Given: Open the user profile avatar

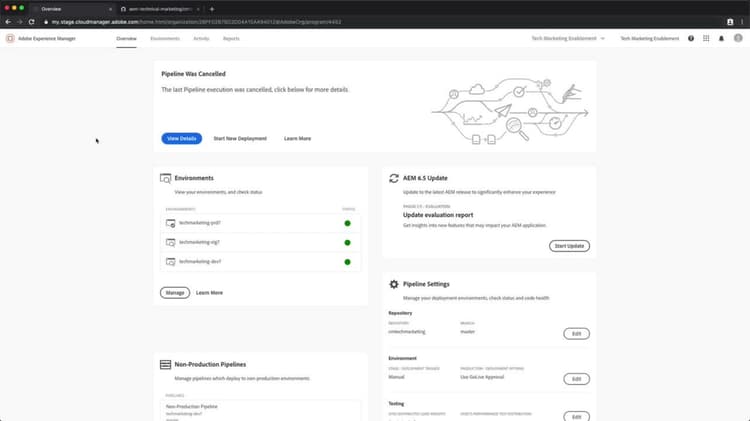Looking at the screenshot, I should coord(738,38).
